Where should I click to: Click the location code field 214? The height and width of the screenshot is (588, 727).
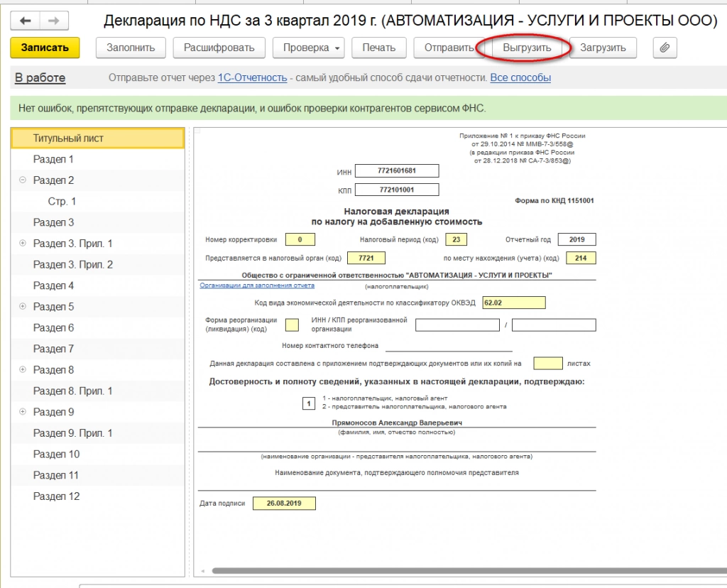point(581,258)
